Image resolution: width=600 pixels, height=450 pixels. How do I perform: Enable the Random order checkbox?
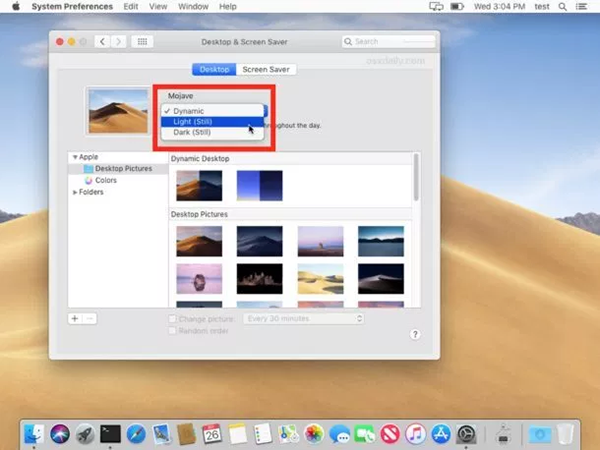(172, 330)
